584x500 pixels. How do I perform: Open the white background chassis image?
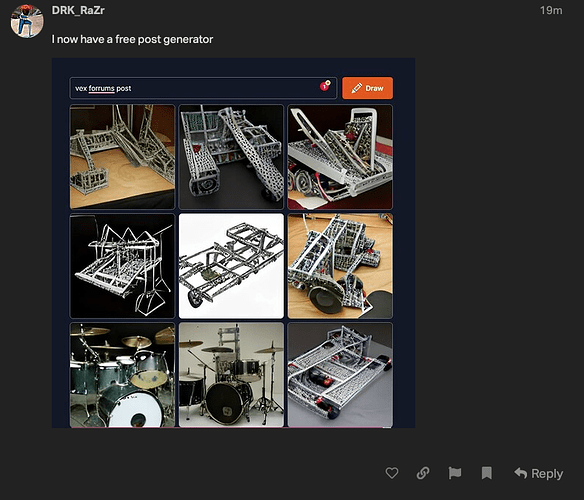click(231, 266)
